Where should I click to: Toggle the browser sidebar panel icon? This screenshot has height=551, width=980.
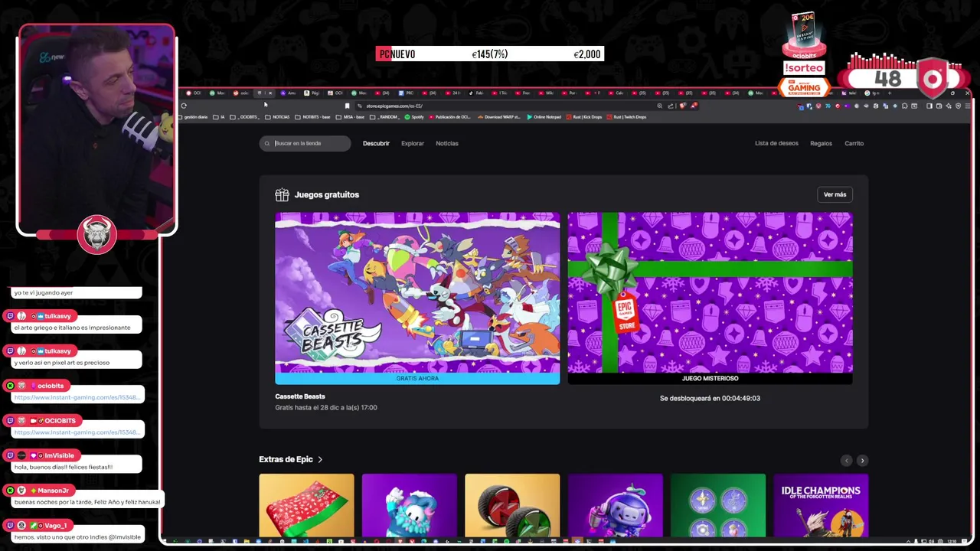(x=929, y=106)
